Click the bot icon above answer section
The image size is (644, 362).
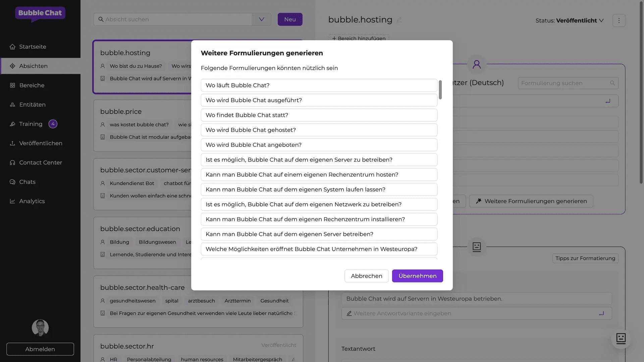pos(477,247)
